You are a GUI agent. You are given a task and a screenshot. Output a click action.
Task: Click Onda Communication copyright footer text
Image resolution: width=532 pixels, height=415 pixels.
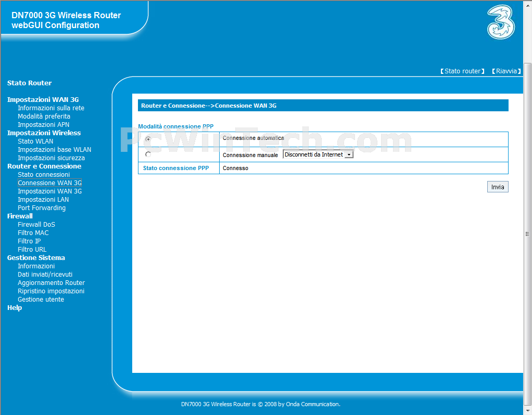pos(261,404)
